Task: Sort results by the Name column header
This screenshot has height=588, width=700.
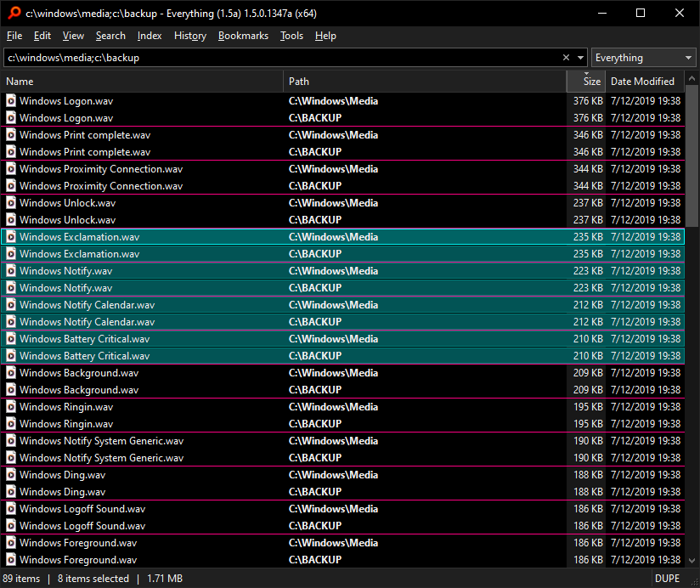Action: [x=143, y=82]
